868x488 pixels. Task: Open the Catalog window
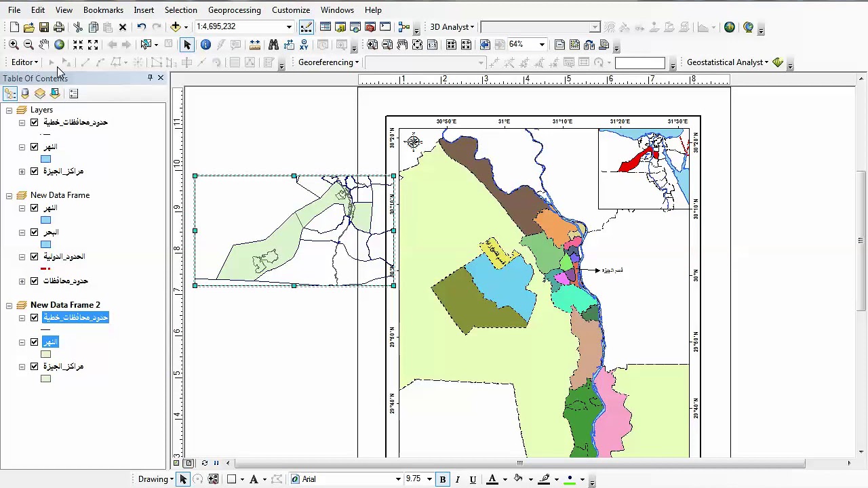click(340, 27)
